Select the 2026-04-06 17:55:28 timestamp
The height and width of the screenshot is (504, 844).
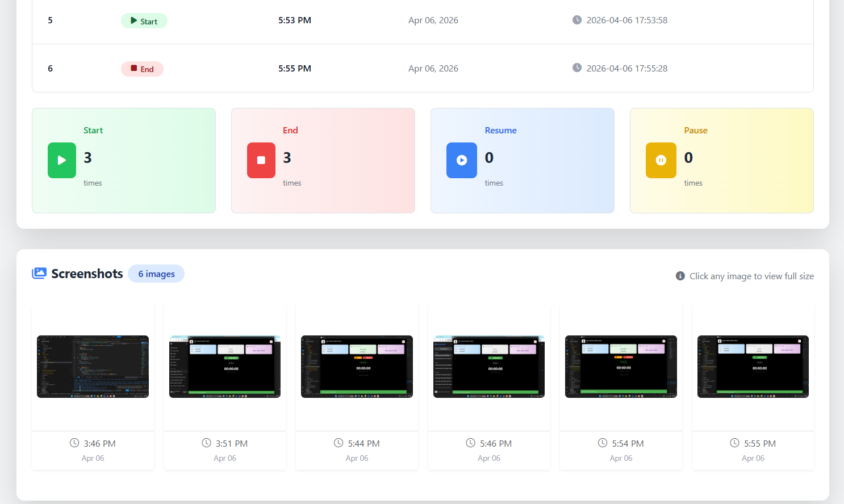[x=626, y=69]
